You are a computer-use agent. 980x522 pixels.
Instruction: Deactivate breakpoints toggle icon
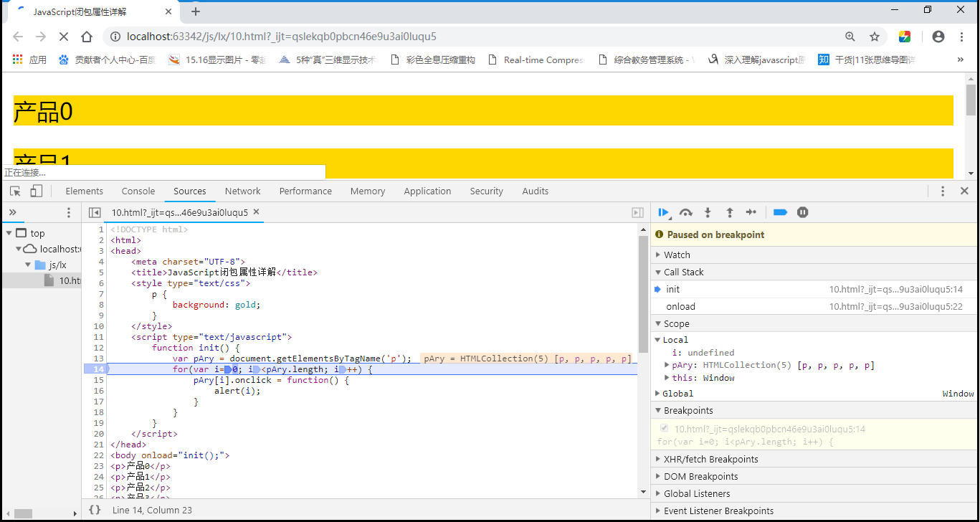[781, 212]
